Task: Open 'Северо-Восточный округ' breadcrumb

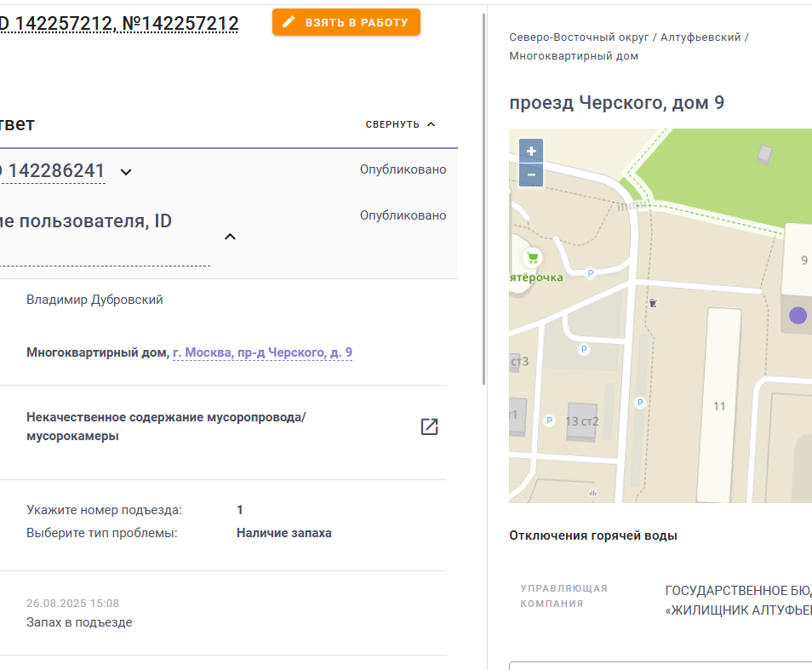Action: pyautogui.click(x=579, y=37)
